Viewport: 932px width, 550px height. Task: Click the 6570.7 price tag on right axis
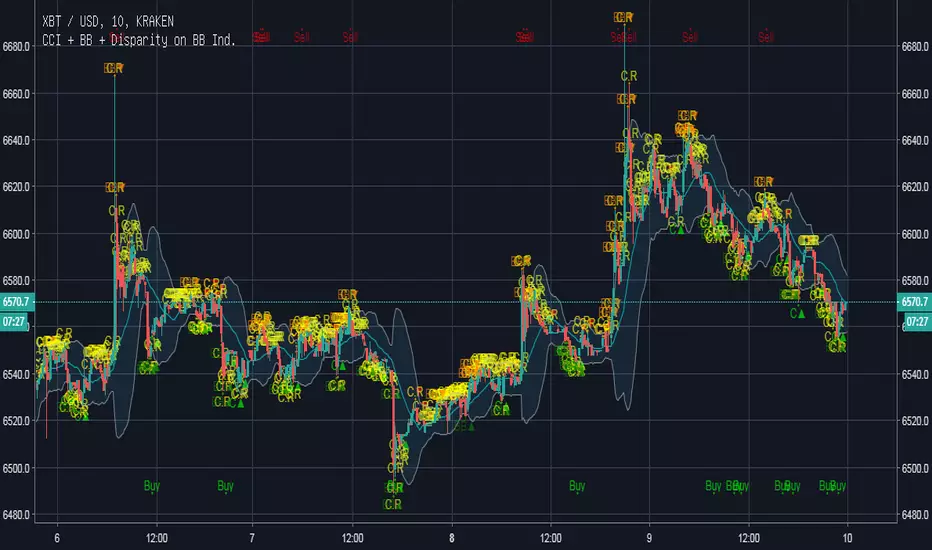[x=915, y=302]
